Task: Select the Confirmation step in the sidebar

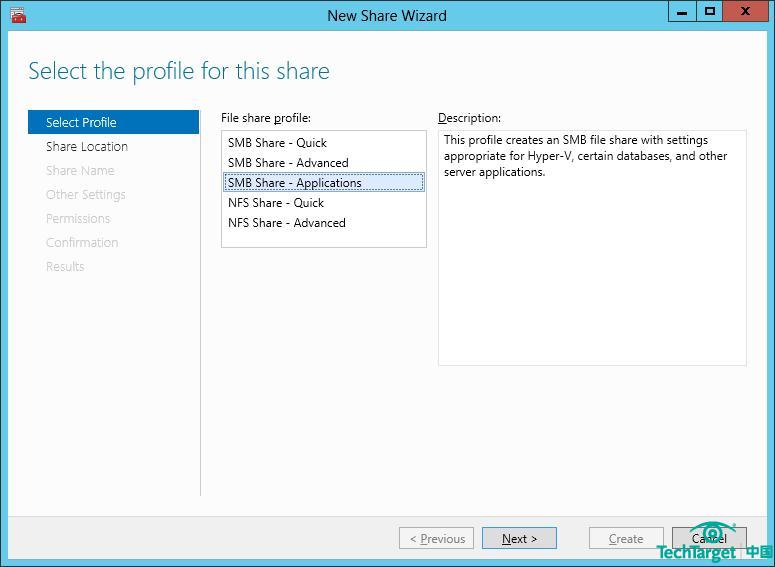Action: click(82, 242)
